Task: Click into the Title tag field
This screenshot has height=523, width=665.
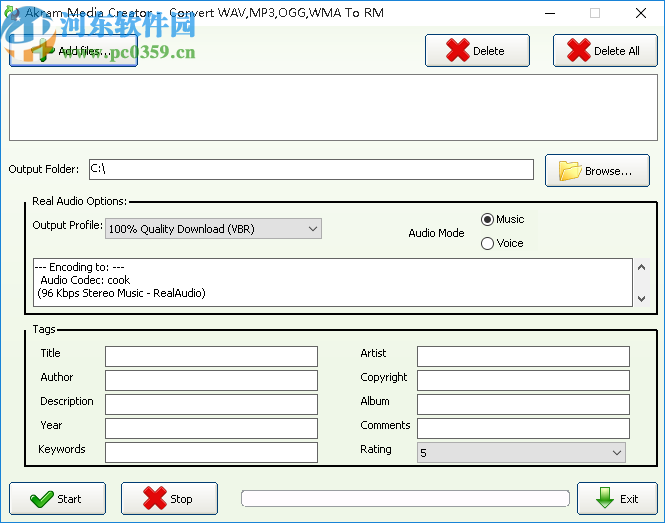Action: pyautogui.click(x=211, y=356)
